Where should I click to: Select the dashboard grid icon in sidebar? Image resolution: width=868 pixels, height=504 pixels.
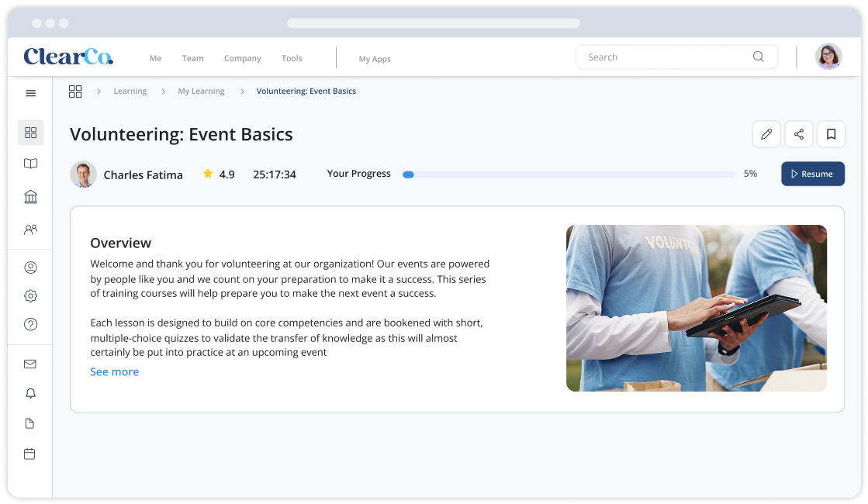[x=31, y=133]
